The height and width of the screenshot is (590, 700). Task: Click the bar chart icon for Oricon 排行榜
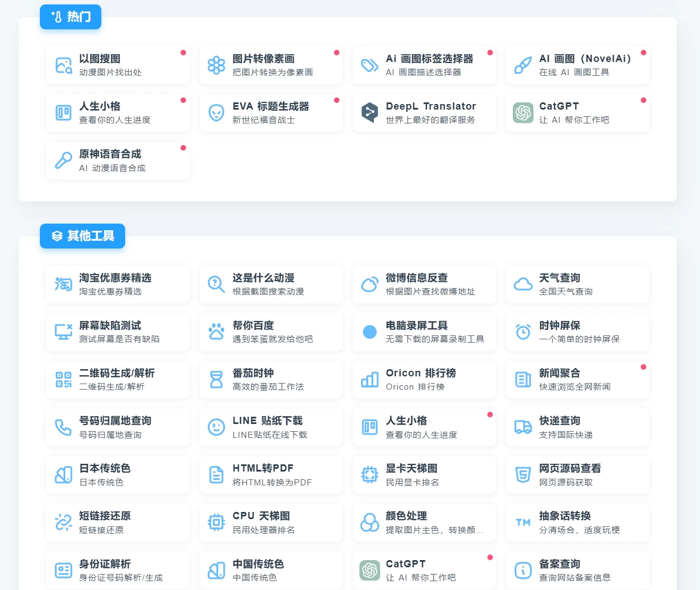click(369, 380)
